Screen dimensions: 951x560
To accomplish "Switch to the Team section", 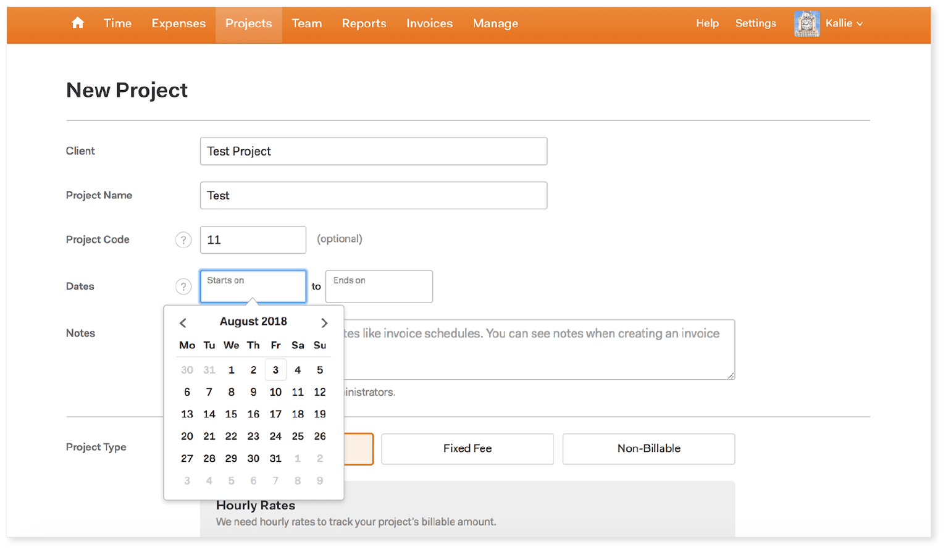I will point(307,23).
